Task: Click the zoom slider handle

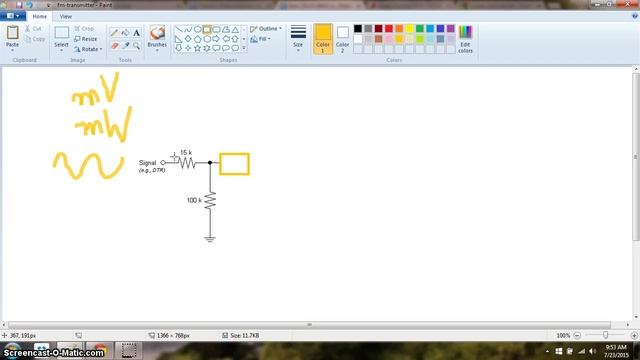Action: (x=605, y=335)
